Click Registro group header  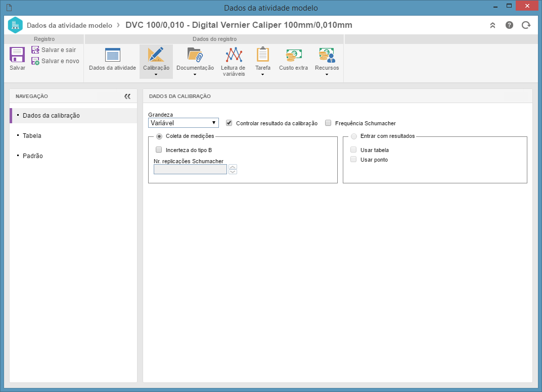(44, 39)
